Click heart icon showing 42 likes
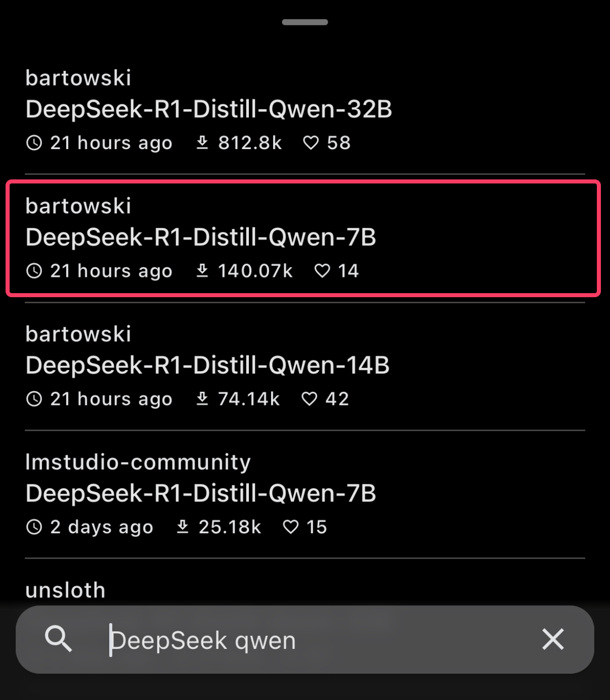This screenshot has height=700, width=610. click(x=309, y=399)
